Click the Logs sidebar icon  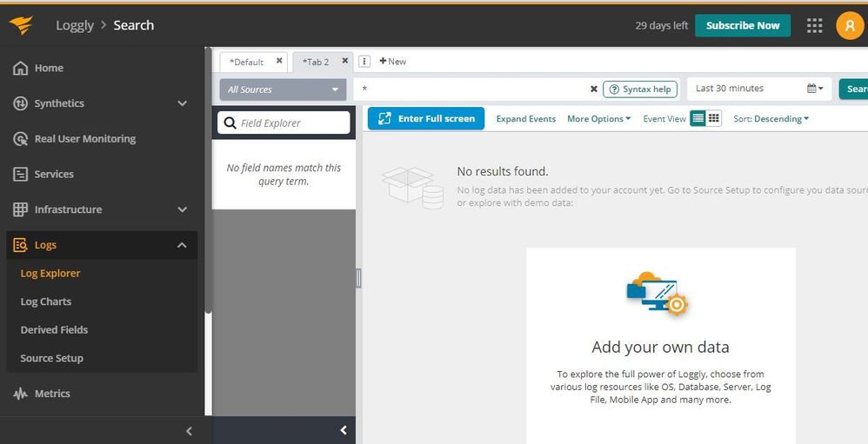21,245
